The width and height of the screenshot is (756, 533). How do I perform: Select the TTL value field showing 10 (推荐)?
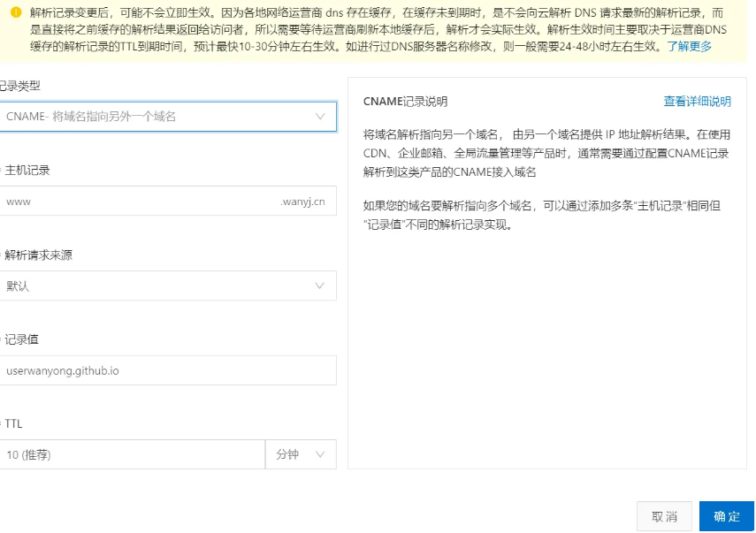click(x=131, y=454)
